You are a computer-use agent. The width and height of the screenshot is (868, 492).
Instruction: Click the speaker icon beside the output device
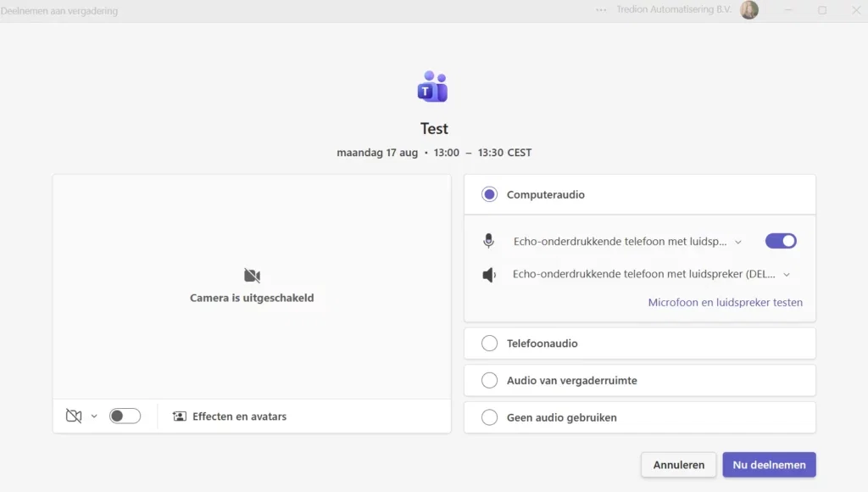pyautogui.click(x=489, y=274)
